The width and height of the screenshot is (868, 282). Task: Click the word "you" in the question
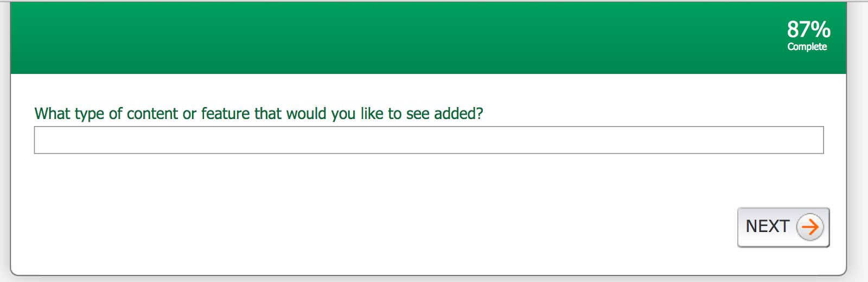(x=343, y=114)
